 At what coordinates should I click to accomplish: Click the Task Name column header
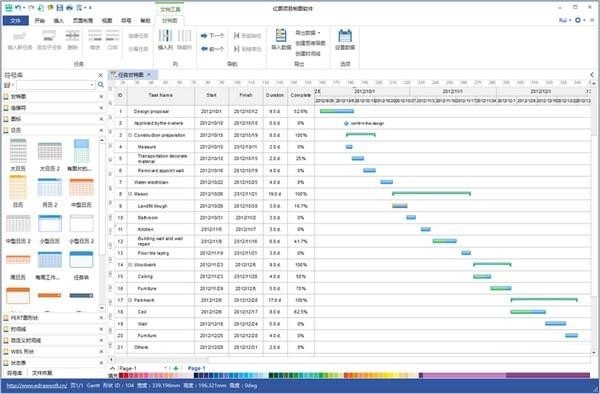click(161, 95)
